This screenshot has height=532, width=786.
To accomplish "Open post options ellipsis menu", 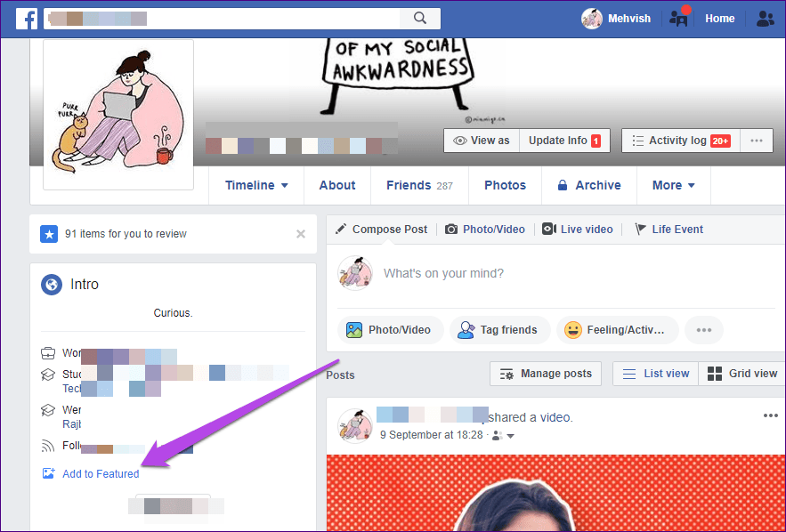I will click(x=771, y=415).
